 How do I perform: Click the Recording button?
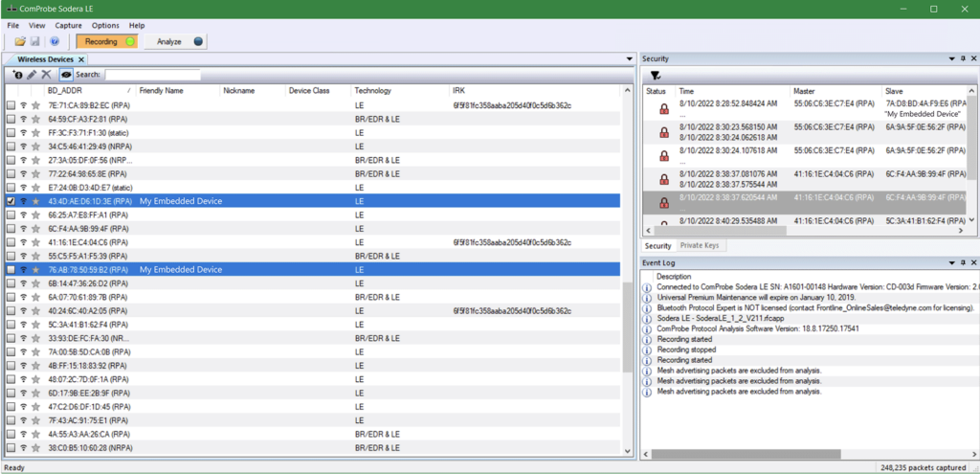tap(107, 42)
